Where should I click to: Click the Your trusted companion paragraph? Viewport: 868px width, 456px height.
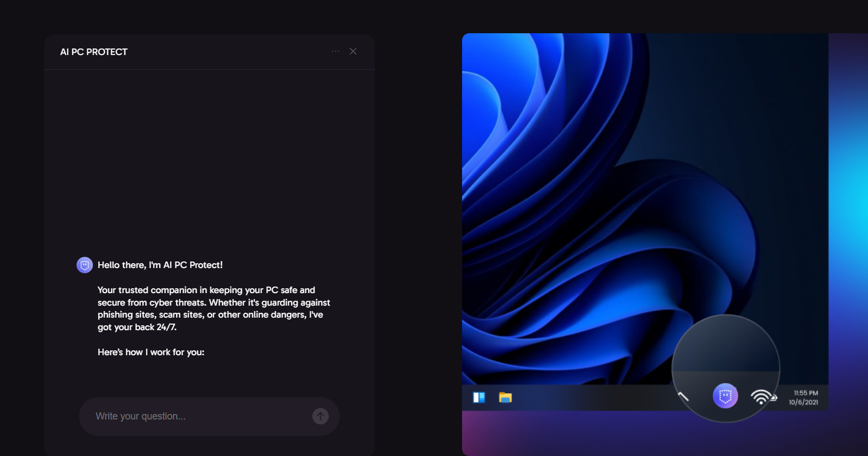214,308
